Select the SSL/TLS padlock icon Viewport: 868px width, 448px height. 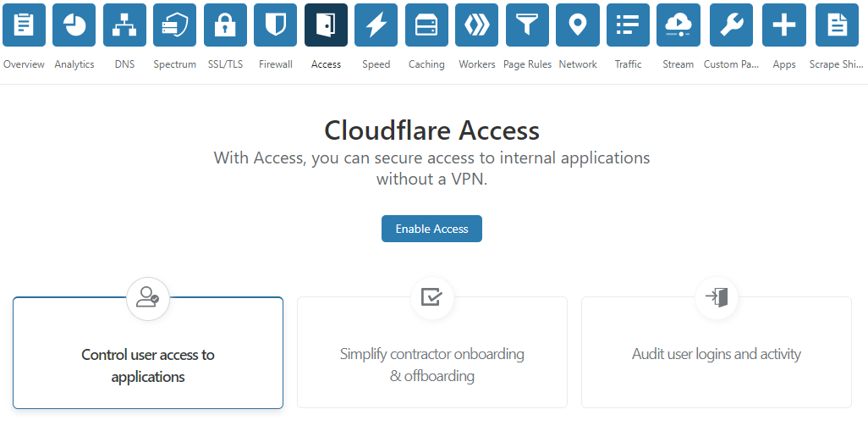(225, 25)
